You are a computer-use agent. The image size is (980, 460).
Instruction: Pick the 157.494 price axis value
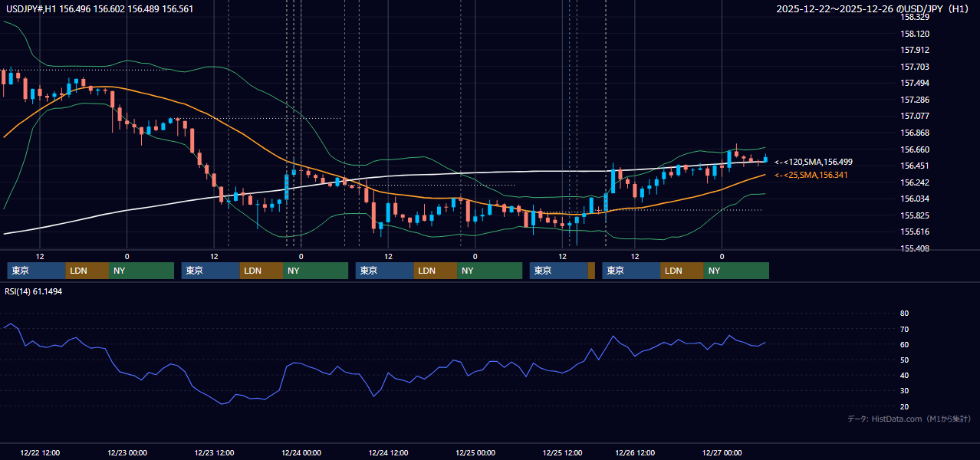915,83
